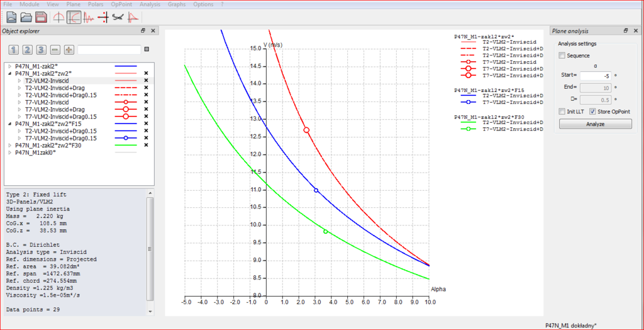Switch to the 3D plane view icon
Viewport: 644px width, 330px height.
coord(118,17)
